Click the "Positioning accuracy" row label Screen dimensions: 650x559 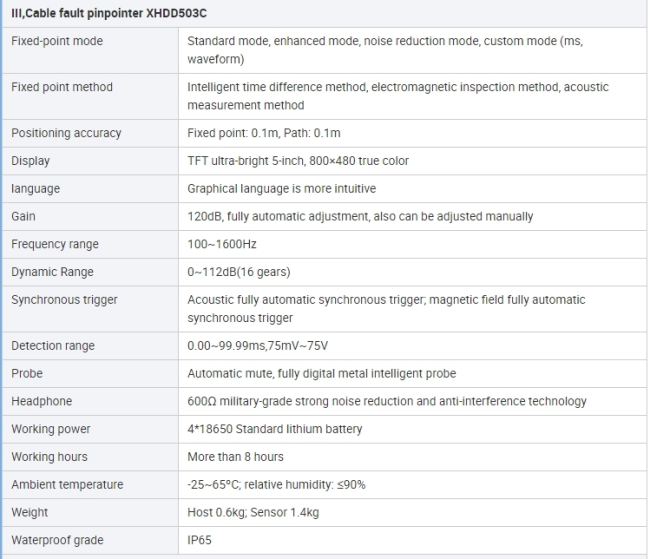(x=66, y=133)
